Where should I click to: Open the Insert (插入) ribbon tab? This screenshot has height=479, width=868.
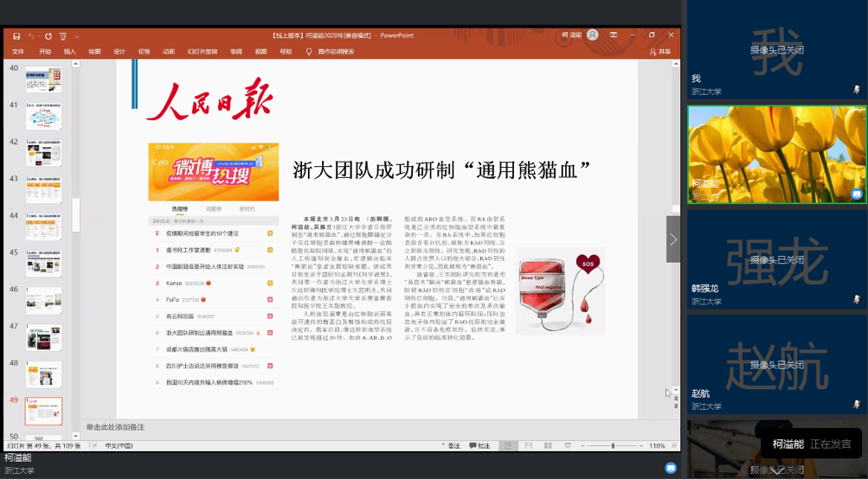coord(69,52)
